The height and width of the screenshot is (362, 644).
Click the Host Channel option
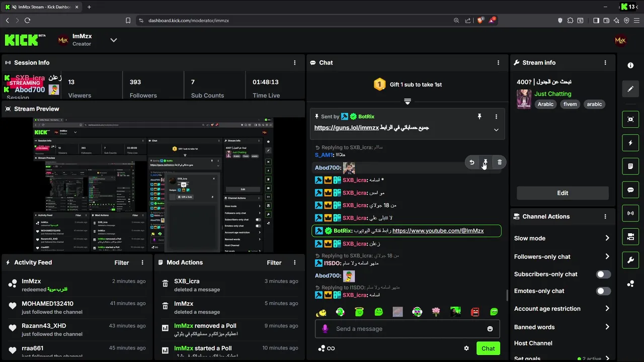point(533,343)
